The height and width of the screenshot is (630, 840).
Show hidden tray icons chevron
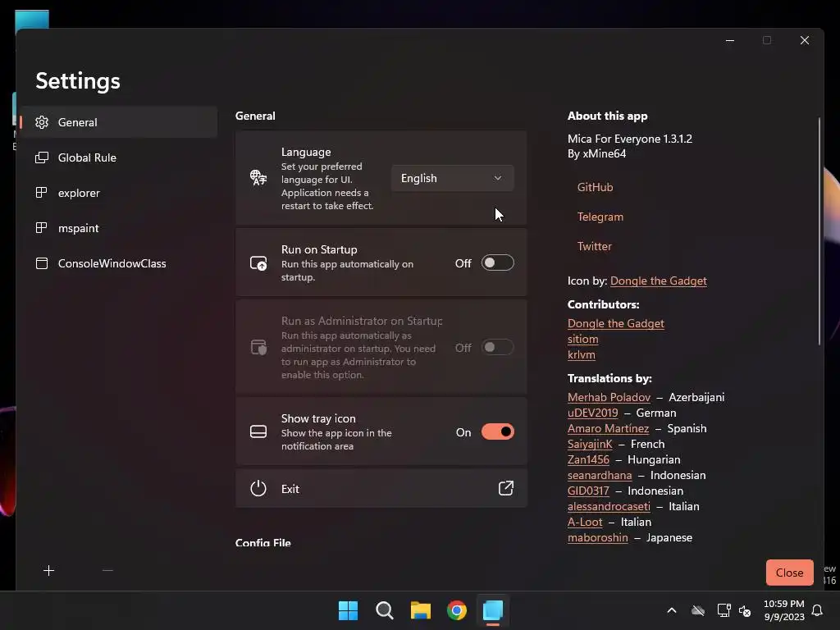coord(672,610)
